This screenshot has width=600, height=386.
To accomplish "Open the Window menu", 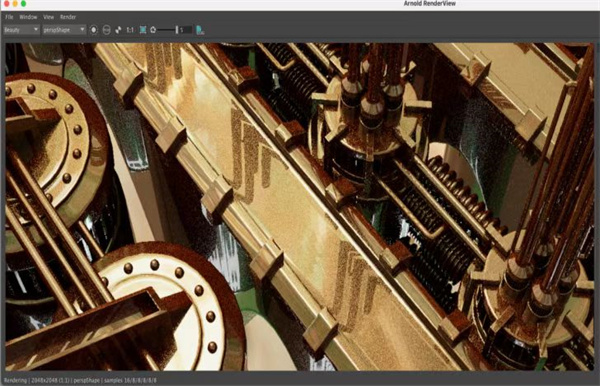I will (28, 17).
